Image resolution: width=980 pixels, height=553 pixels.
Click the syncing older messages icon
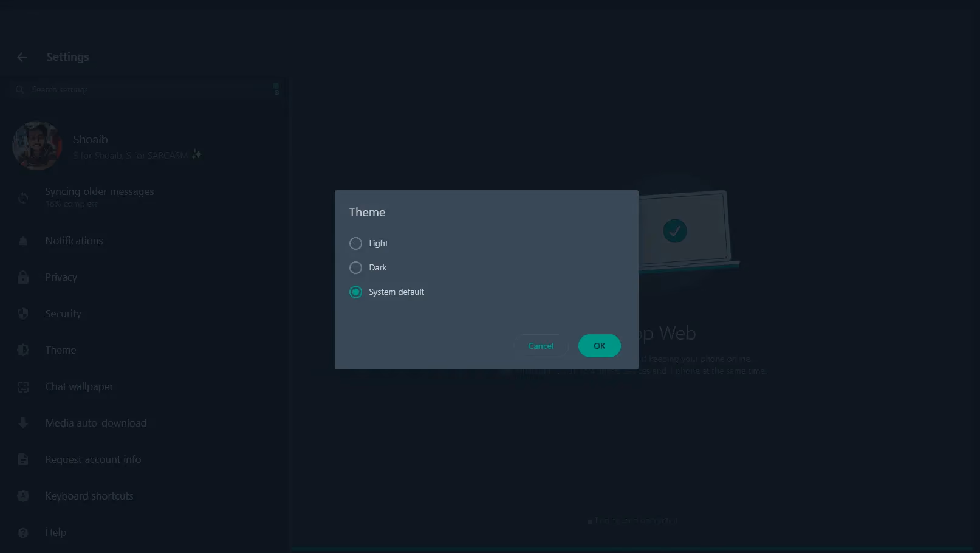[x=23, y=198]
